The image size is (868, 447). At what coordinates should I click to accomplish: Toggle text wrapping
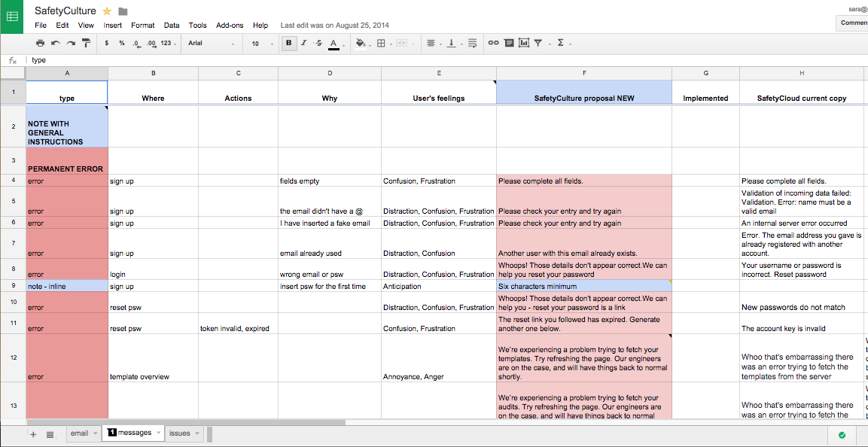tap(472, 43)
